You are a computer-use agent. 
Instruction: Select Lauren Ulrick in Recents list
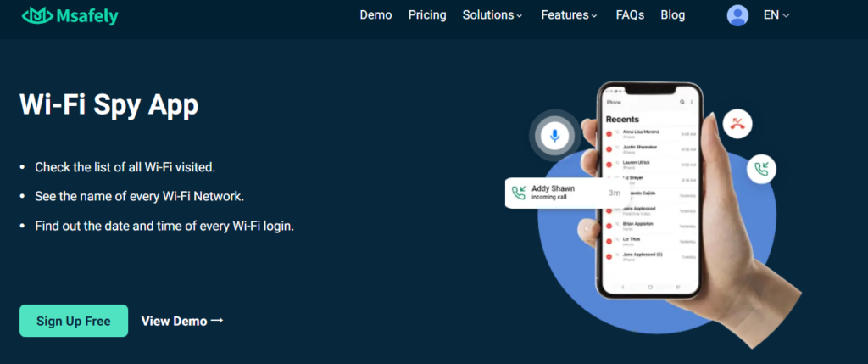click(650, 164)
